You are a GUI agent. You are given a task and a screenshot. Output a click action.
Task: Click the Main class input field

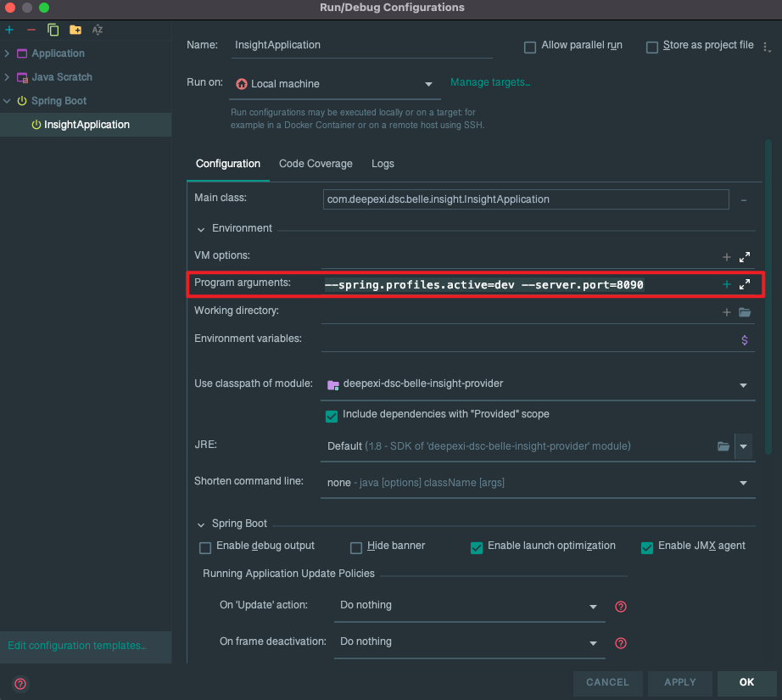click(524, 199)
